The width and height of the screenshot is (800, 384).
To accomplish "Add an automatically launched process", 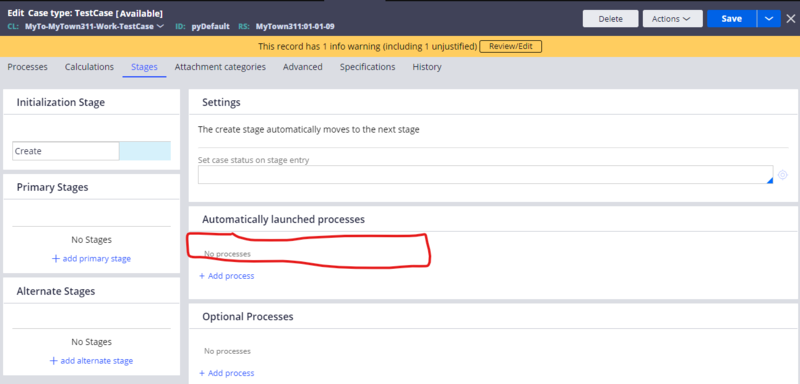I will pos(227,276).
